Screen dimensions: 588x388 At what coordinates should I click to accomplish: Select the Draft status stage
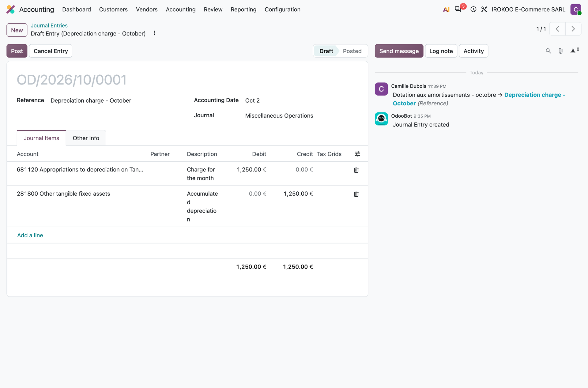click(x=326, y=51)
